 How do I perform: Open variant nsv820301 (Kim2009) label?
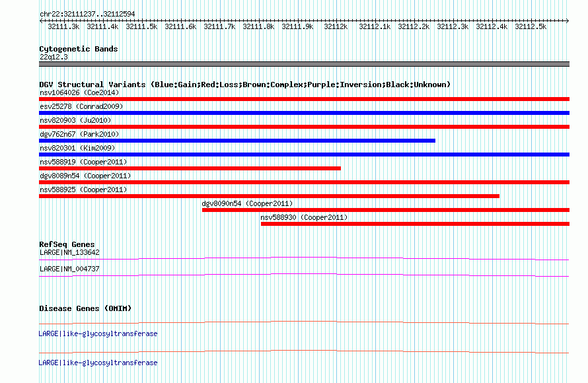click(77, 148)
